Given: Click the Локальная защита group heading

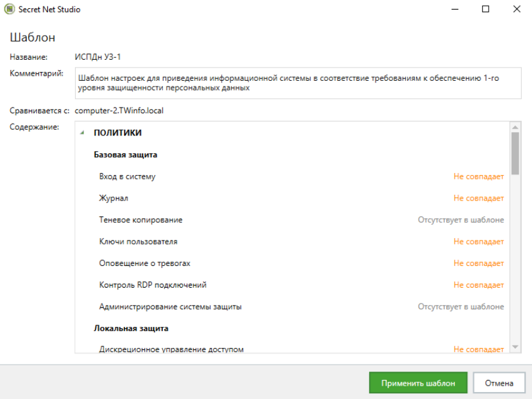Looking at the screenshot, I should [131, 328].
